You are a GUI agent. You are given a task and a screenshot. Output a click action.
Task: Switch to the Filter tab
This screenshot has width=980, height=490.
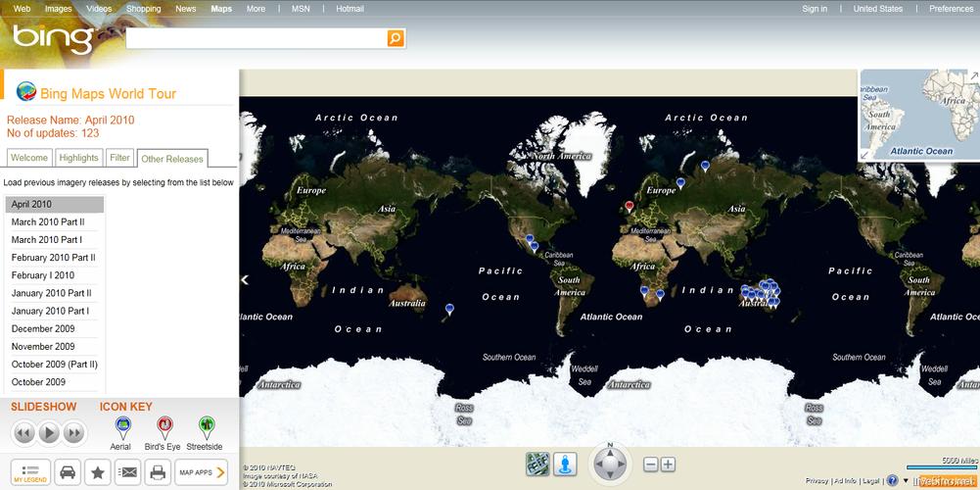pos(120,158)
